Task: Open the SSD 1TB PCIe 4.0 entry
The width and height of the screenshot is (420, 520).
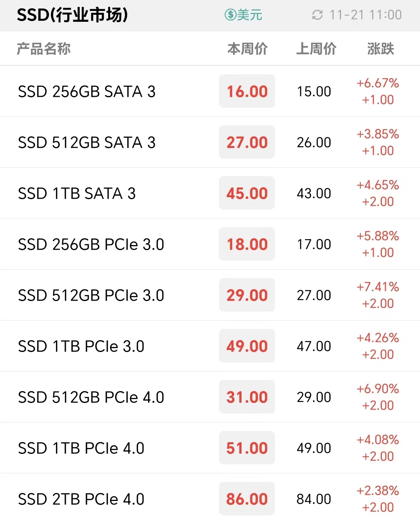Action: coord(210,448)
